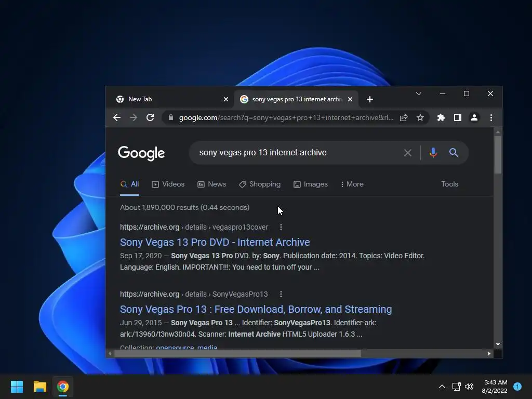Viewport: 532px width, 399px height.
Task: Open the Windows Start menu
Action: (17, 387)
